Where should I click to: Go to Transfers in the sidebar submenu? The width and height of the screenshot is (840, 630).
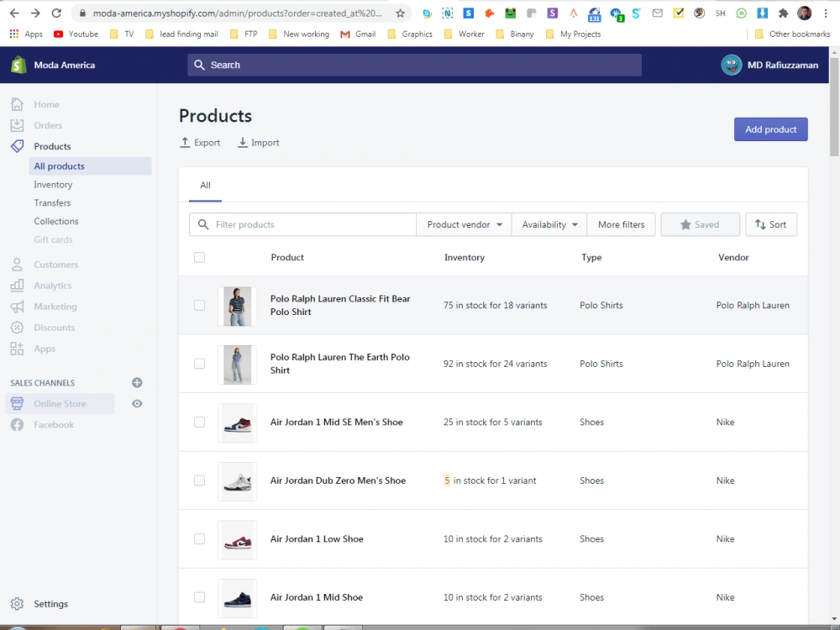point(52,203)
